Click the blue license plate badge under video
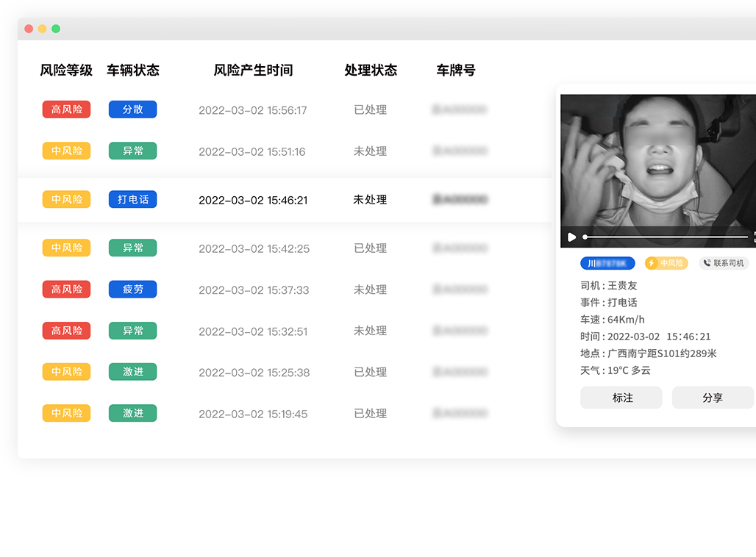The height and width of the screenshot is (557, 756). click(607, 263)
